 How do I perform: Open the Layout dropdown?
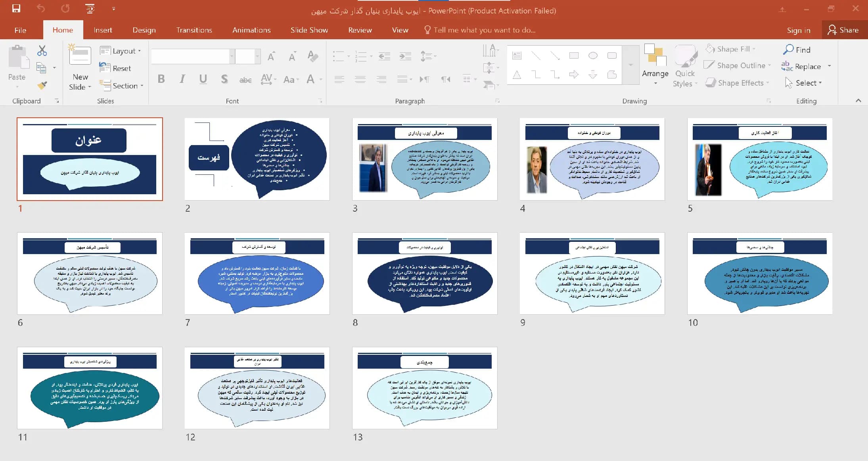pos(121,51)
